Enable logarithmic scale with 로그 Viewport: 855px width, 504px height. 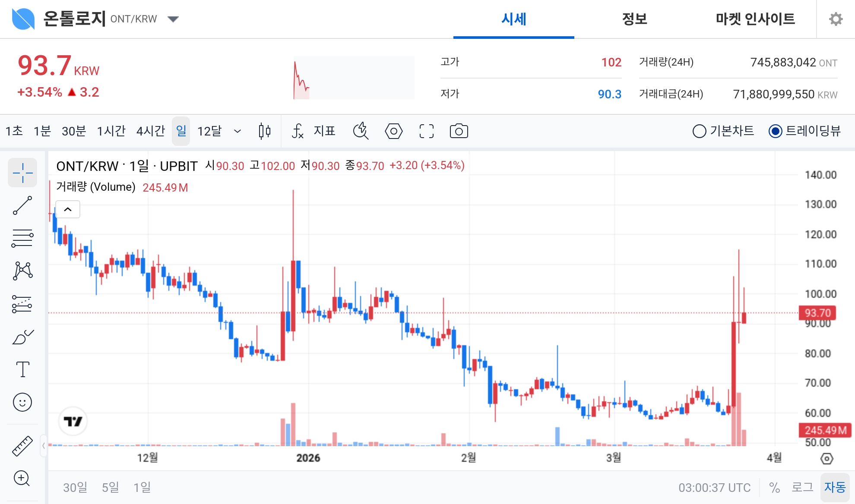(x=801, y=487)
